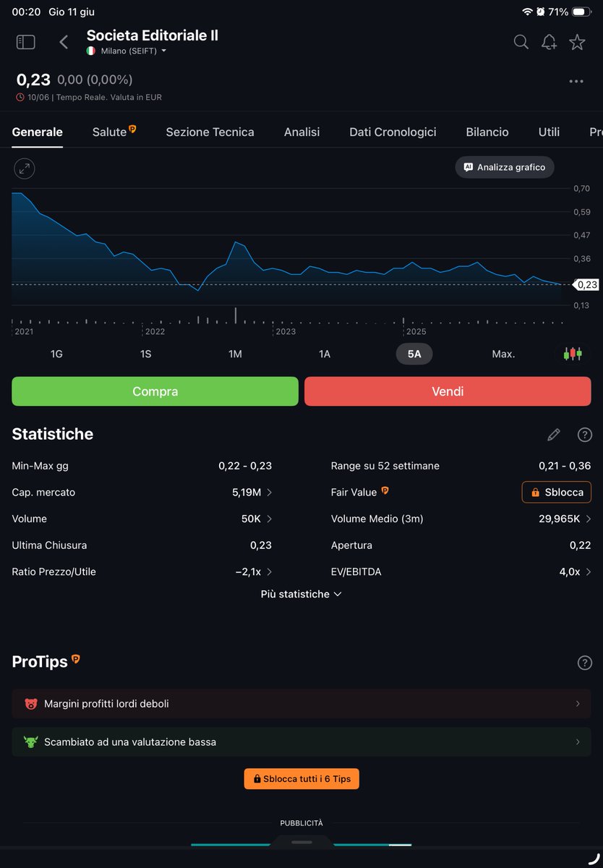Viewport: 603px width, 868px height.
Task: Open Volume details chevron
Action: [269, 519]
